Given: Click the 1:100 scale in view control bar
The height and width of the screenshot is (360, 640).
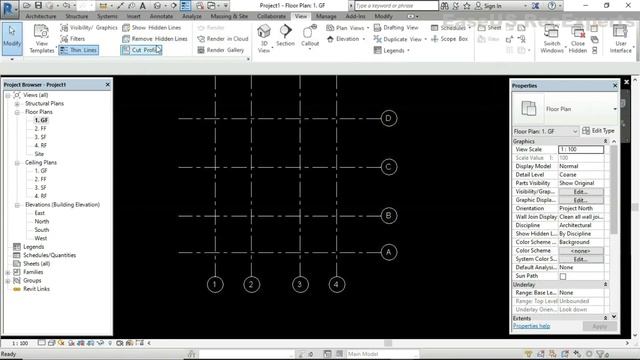Looking at the screenshot, I should (x=20, y=343).
